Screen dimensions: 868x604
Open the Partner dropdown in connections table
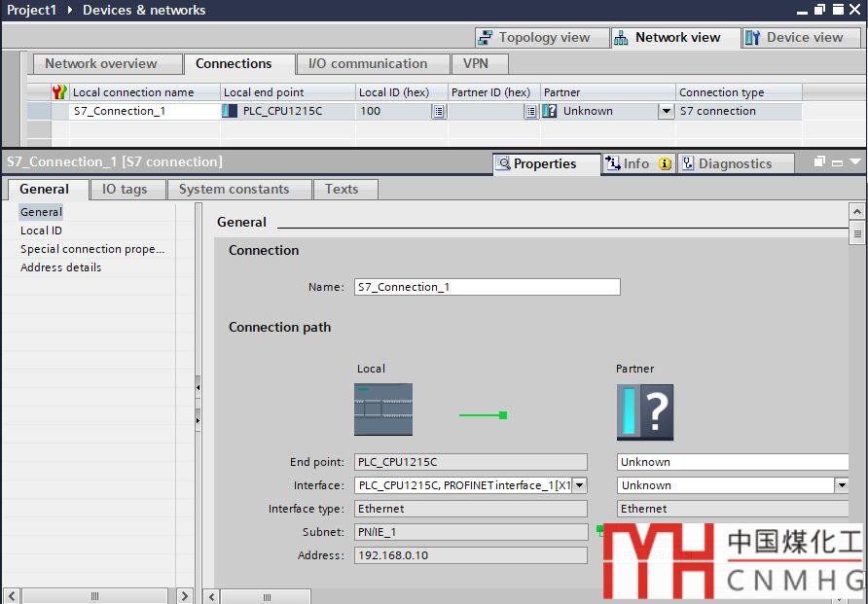[666, 112]
